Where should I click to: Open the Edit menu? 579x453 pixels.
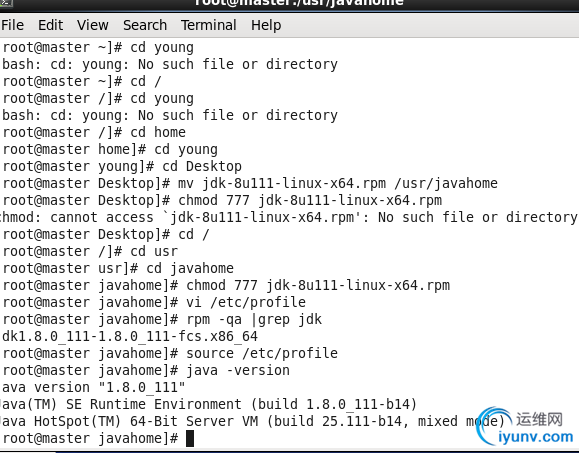pos(51,25)
